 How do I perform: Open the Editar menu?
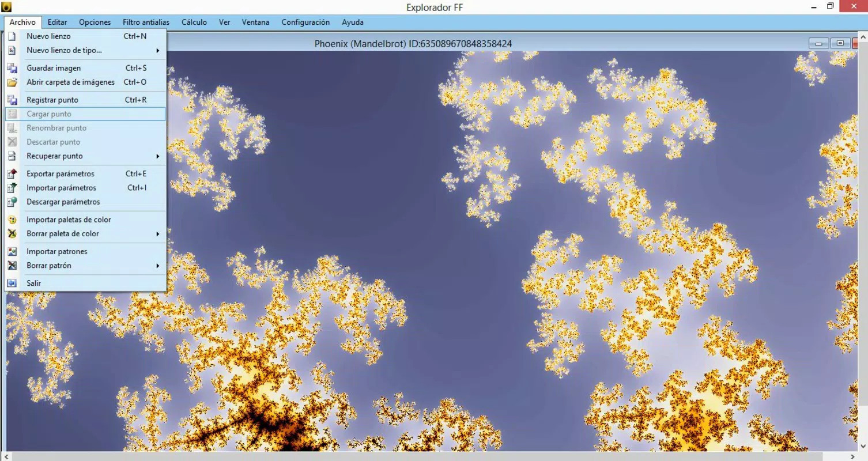[x=57, y=22]
